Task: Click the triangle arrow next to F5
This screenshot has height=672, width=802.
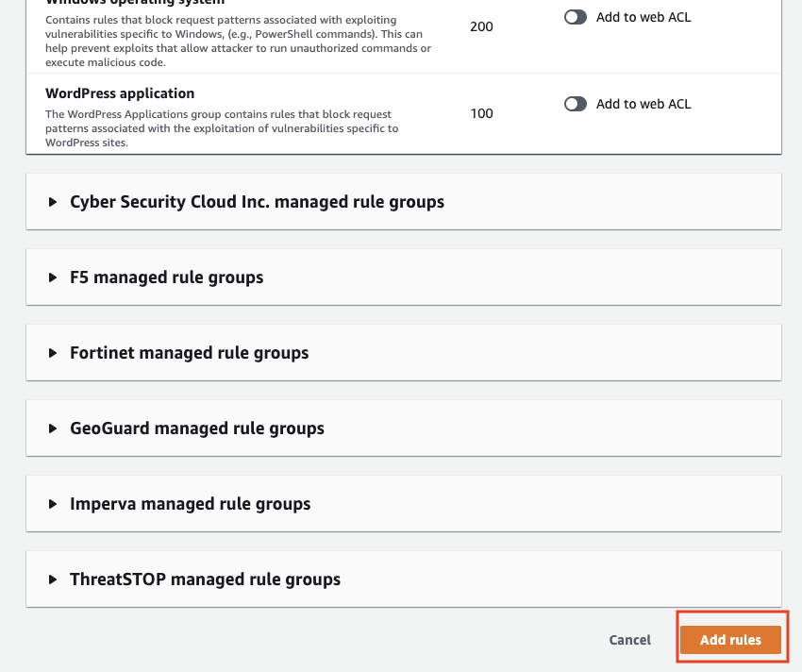Action: click(x=53, y=277)
